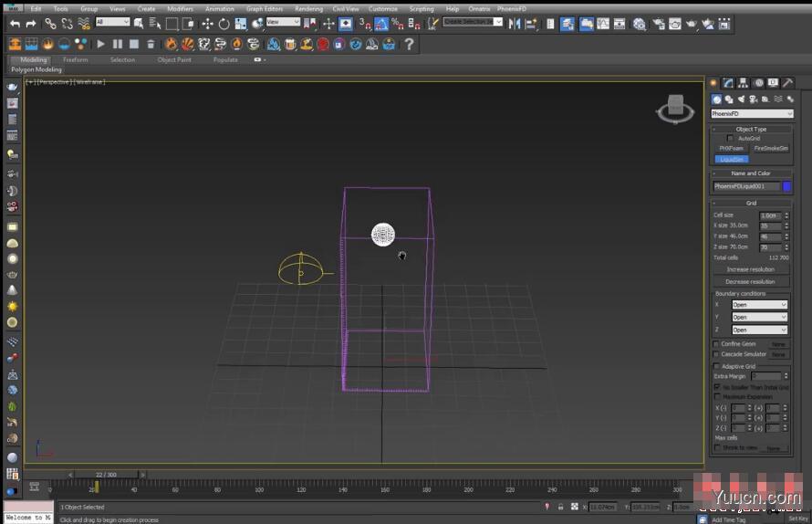This screenshot has height=524, width=812.
Task: Click the blue object color swatch
Action: (x=786, y=186)
